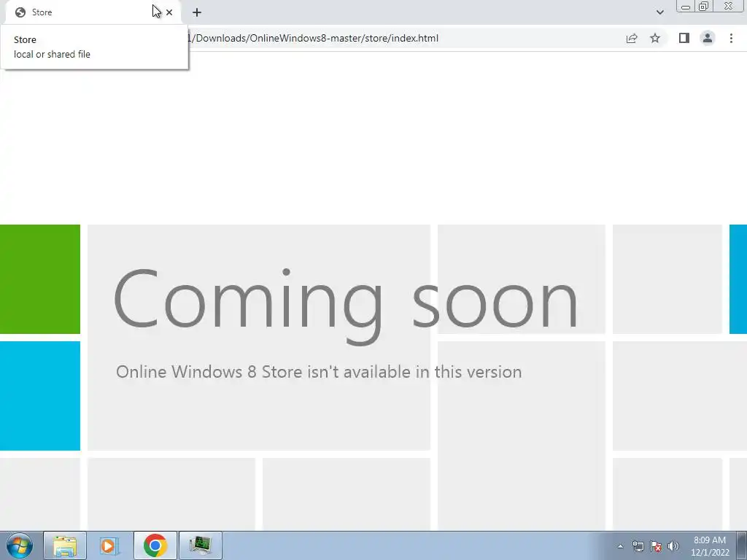
Task: Open the tab search dropdown arrow
Action: (x=659, y=12)
